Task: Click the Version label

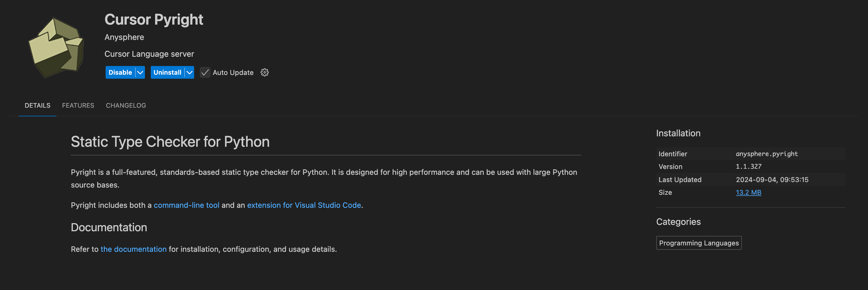Action: (670, 167)
